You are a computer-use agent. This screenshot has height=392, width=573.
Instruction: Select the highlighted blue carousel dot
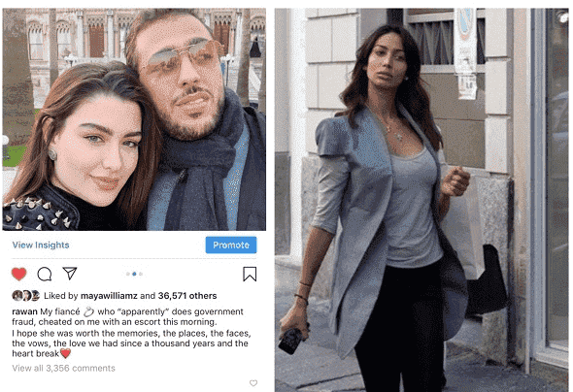(134, 274)
